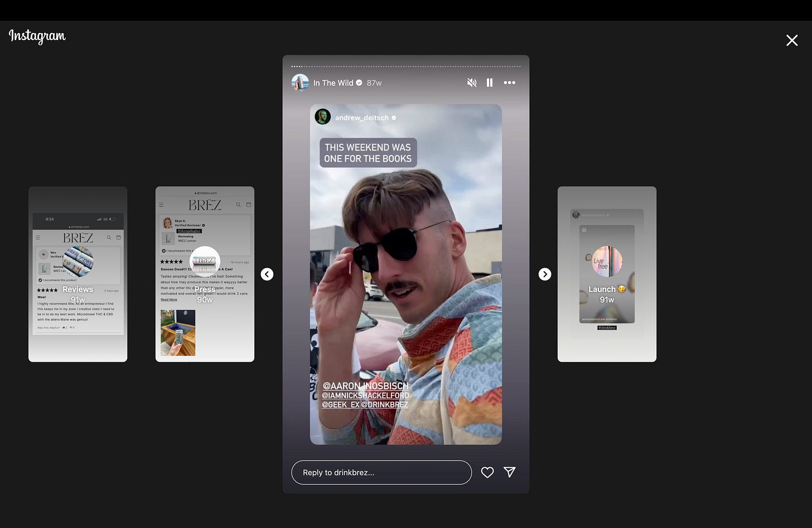Open andrew_deitsch username in story

[x=361, y=118]
